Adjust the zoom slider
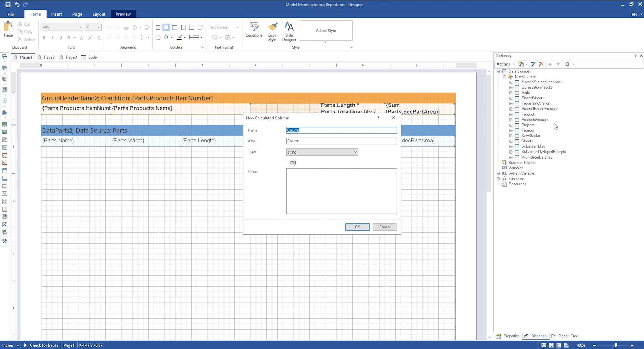 coord(616,345)
